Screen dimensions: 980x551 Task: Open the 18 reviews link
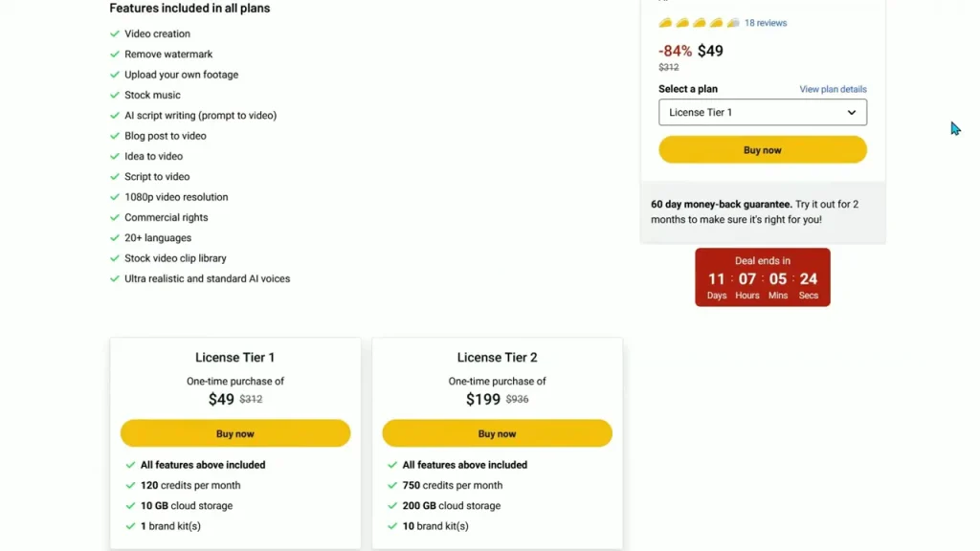(x=766, y=23)
